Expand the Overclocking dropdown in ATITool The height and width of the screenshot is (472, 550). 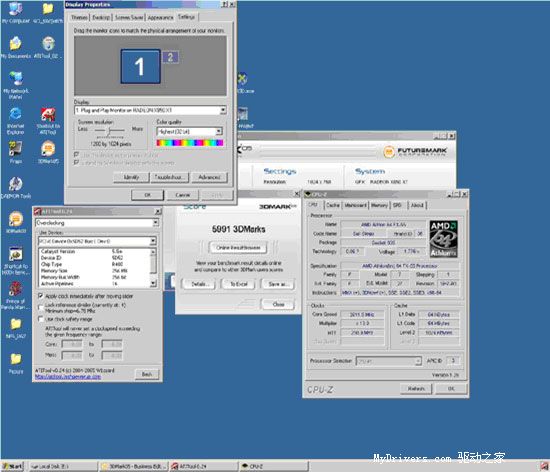point(155,223)
